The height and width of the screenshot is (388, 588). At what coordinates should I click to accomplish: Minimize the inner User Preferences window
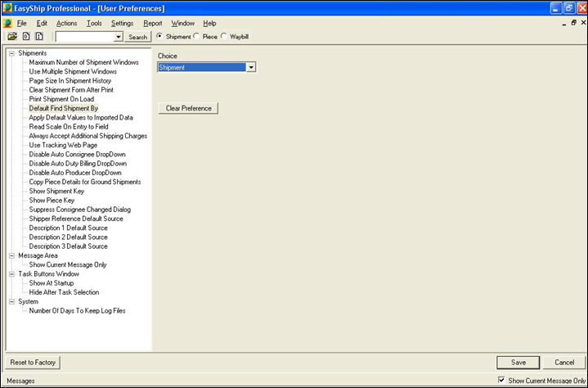[564, 24]
